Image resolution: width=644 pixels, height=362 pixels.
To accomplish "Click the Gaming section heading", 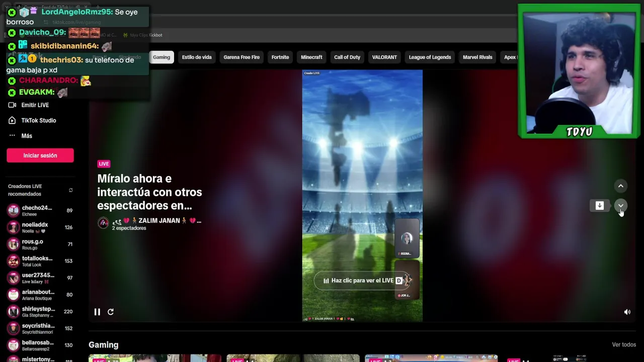I will coord(104,345).
